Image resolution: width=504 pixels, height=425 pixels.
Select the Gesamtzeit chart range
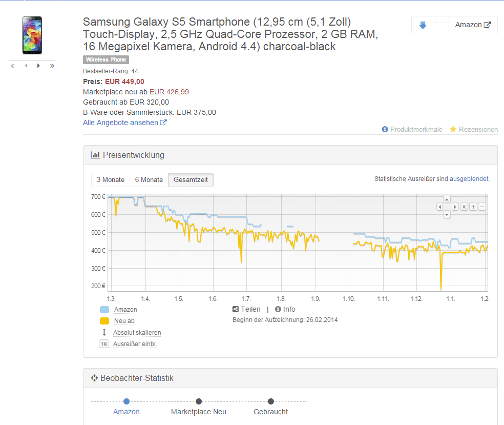click(191, 180)
